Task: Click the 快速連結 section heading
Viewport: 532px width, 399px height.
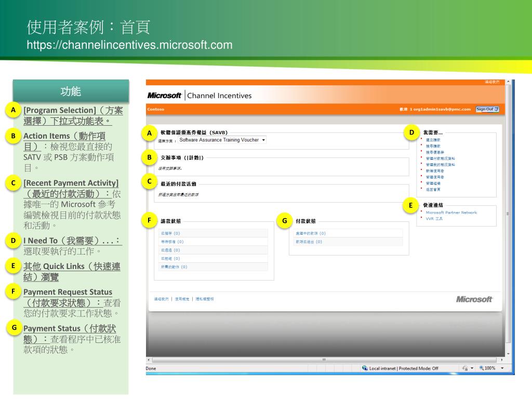Action: coord(433,205)
